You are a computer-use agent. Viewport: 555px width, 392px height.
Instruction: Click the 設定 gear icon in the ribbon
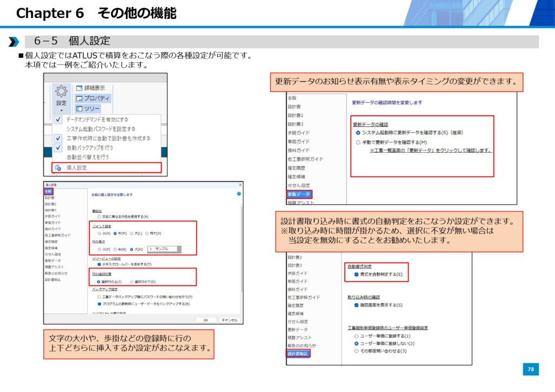(61, 91)
